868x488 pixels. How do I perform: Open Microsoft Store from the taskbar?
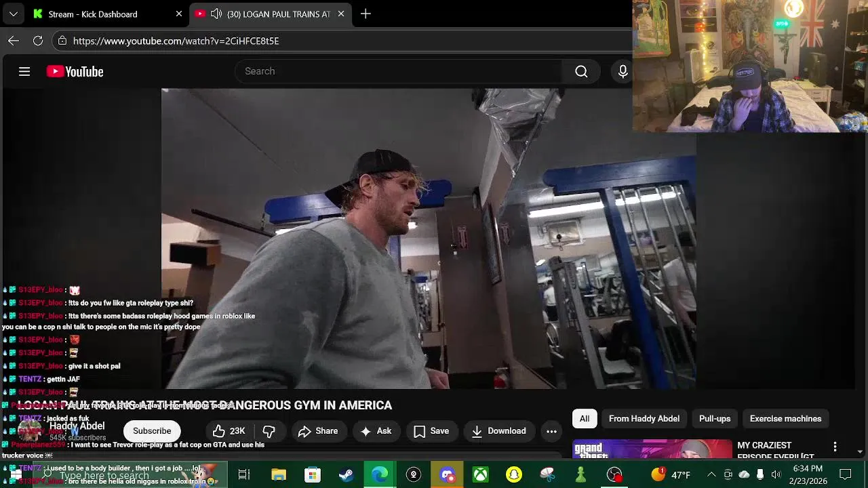click(x=312, y=474)
